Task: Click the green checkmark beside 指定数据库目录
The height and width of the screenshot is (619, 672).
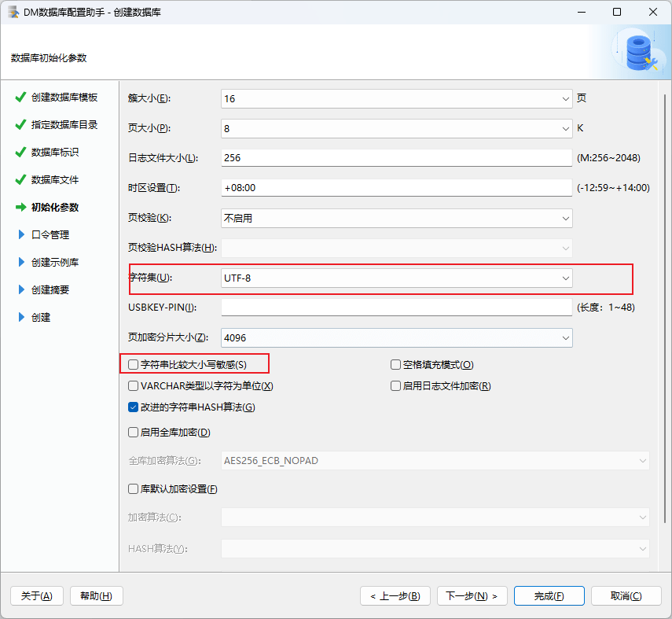Action: (x=20, y=125)
